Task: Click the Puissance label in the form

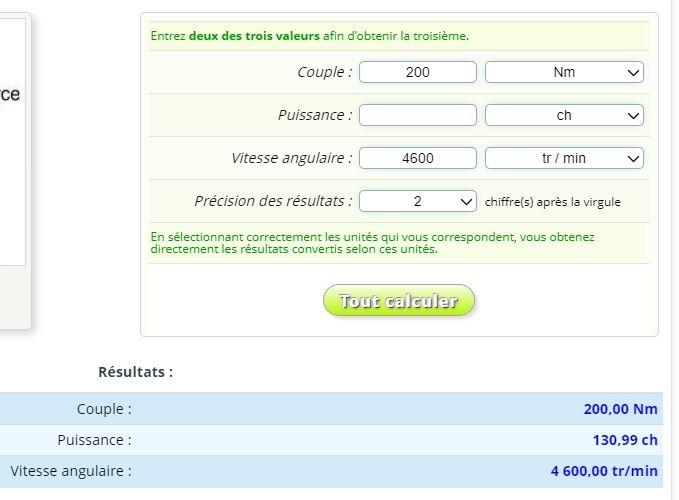Action: (x=315, y=115)
